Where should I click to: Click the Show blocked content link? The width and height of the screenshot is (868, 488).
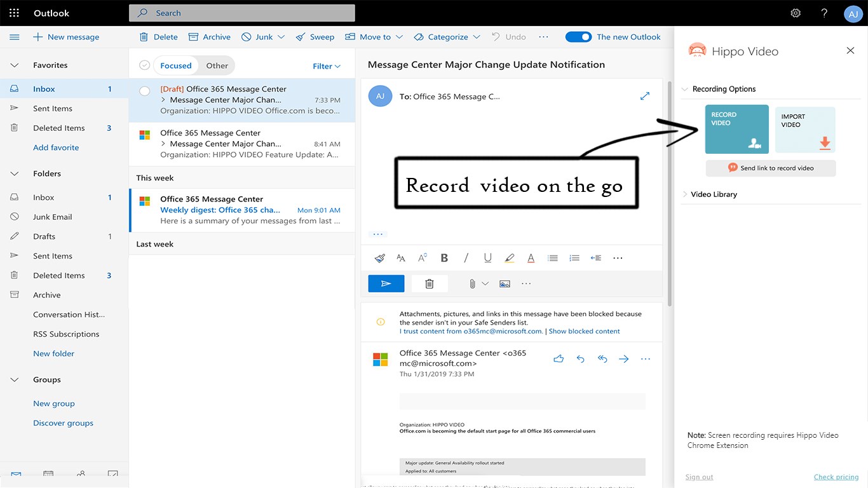585,331
